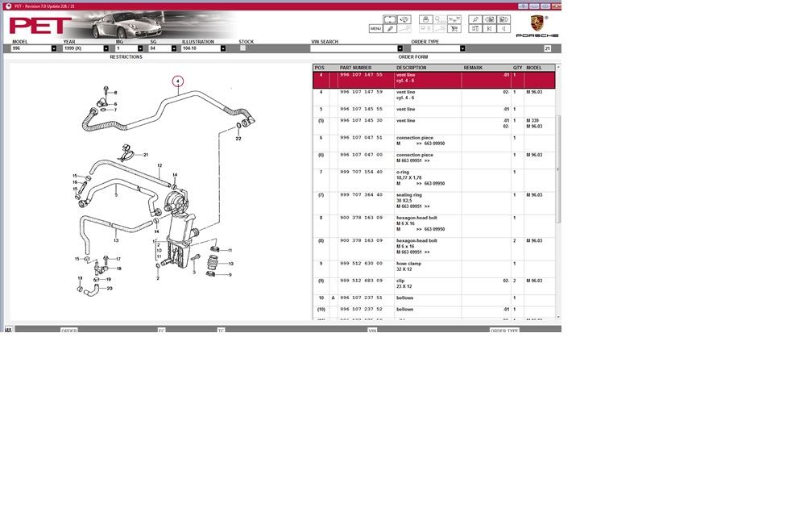The width and height of the screenshot is (812, 508).
Task: Click the parts list scroll up arrow
Action: (557, 68)
